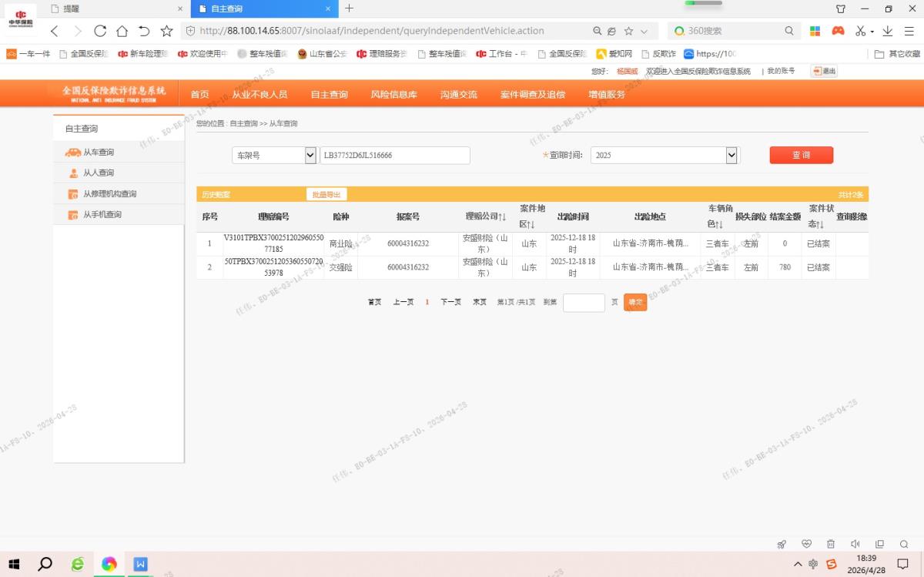Click the 车架号 value input field

point(394,155)
